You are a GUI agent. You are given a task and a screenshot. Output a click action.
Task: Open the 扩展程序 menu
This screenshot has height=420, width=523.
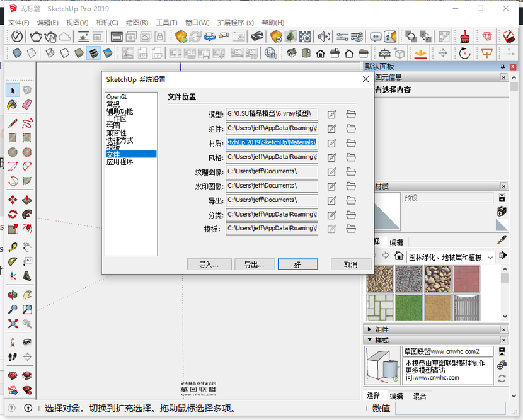tap(236, 23)
